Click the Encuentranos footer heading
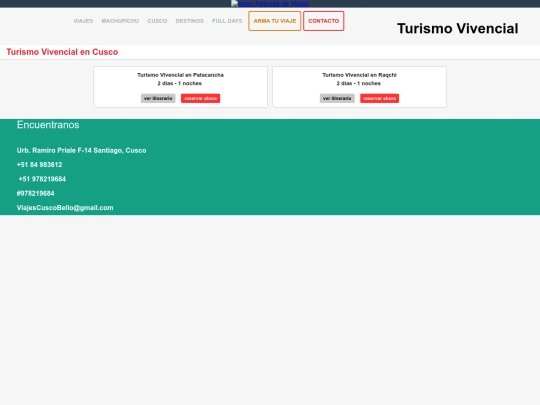540x405 pixels. coord(48,125)
